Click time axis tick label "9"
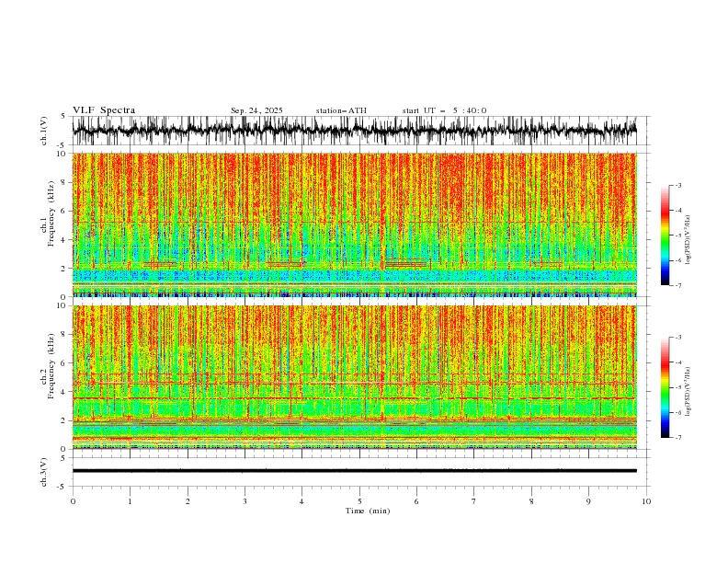The width and height of the screenshot is (728, 563). coord(588,501)
